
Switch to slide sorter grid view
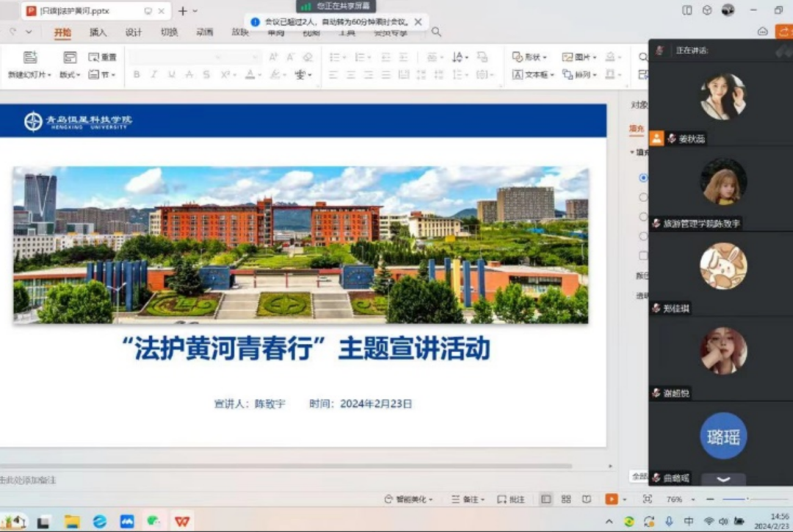coord(566,499)
